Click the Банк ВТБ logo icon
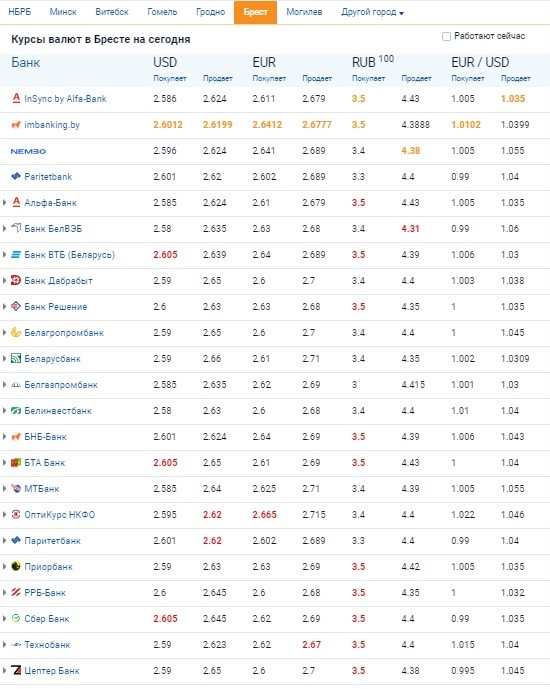 [x=16, y=254]
